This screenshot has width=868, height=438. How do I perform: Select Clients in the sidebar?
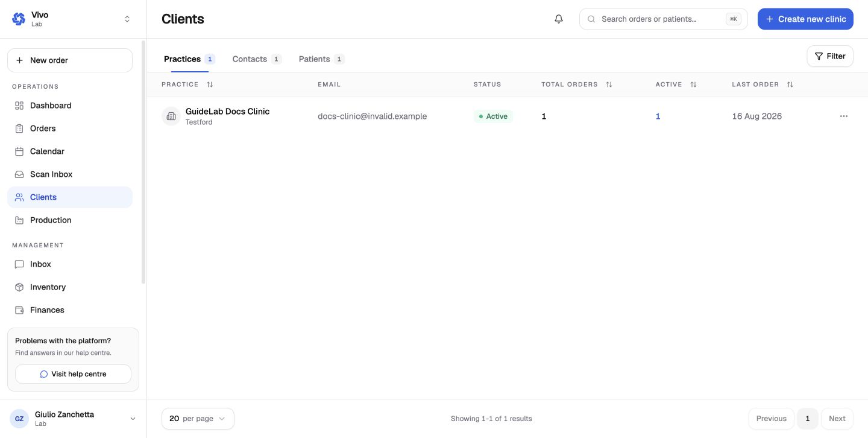pyautogui.click(x=70, y=197)
